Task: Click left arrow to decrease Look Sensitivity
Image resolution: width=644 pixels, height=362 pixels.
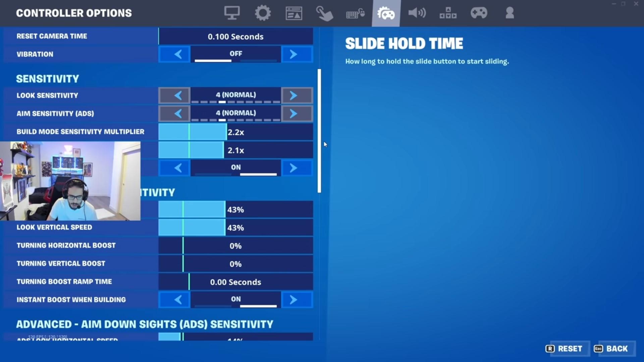Action: (178, 95)
